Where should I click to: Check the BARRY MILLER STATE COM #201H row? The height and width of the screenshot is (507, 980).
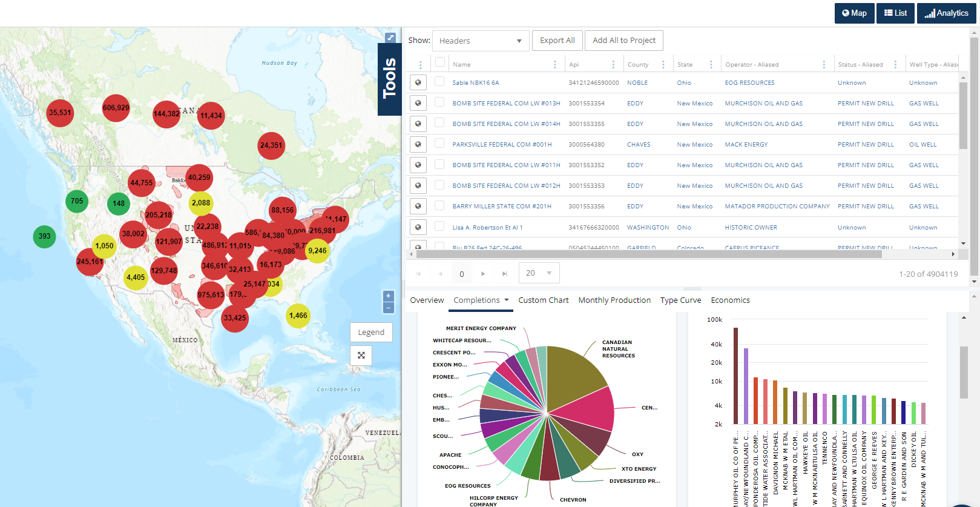pyautogui.click(x=439, y=205)
